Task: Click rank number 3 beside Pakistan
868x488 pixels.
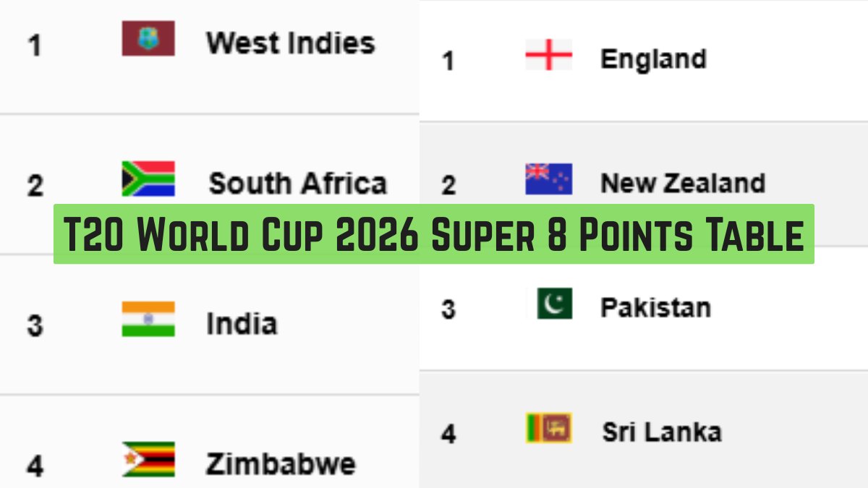Action: click(448, 310)
